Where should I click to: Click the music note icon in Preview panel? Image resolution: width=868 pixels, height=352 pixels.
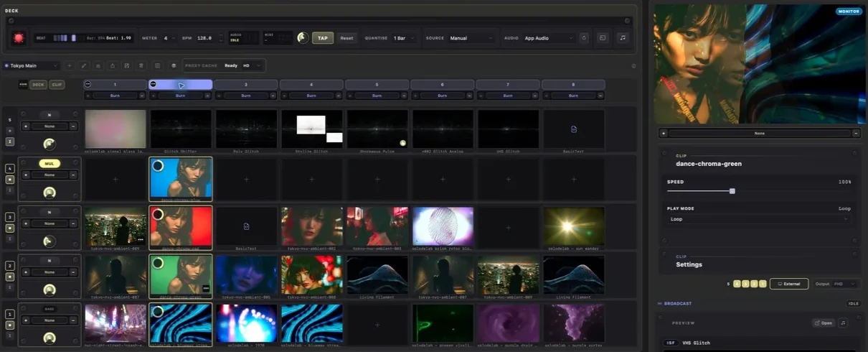(844, 323)
